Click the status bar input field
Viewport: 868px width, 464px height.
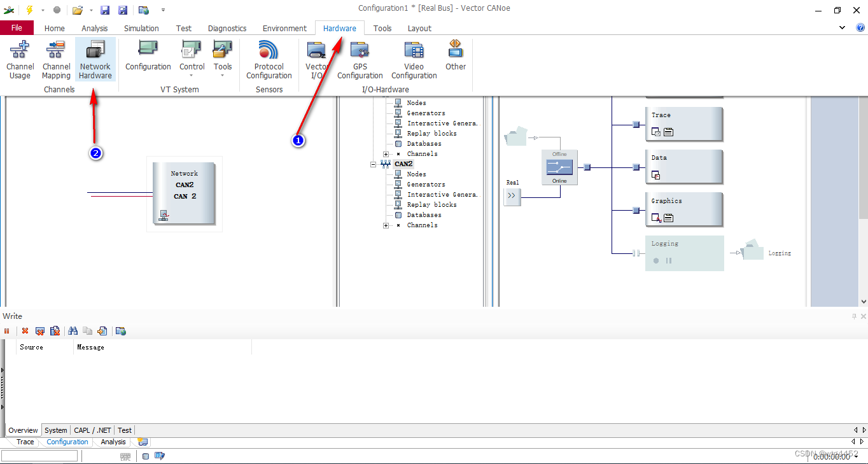39,456
